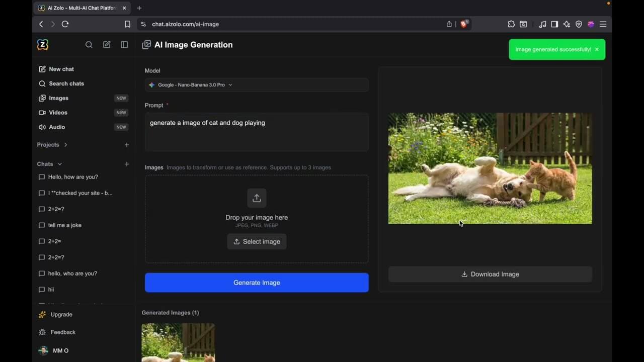Click the Generate Image button

tap(257, 283)
